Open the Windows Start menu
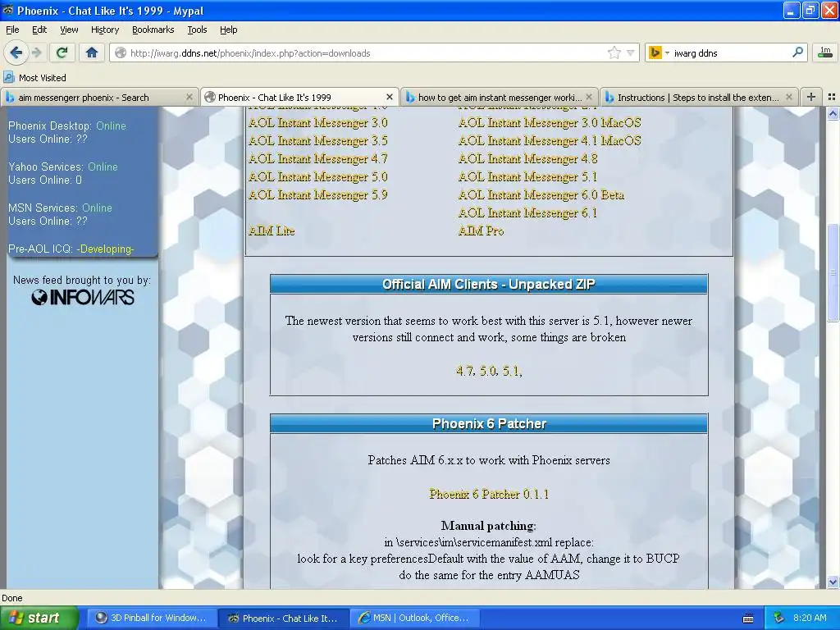 point(39,618)
